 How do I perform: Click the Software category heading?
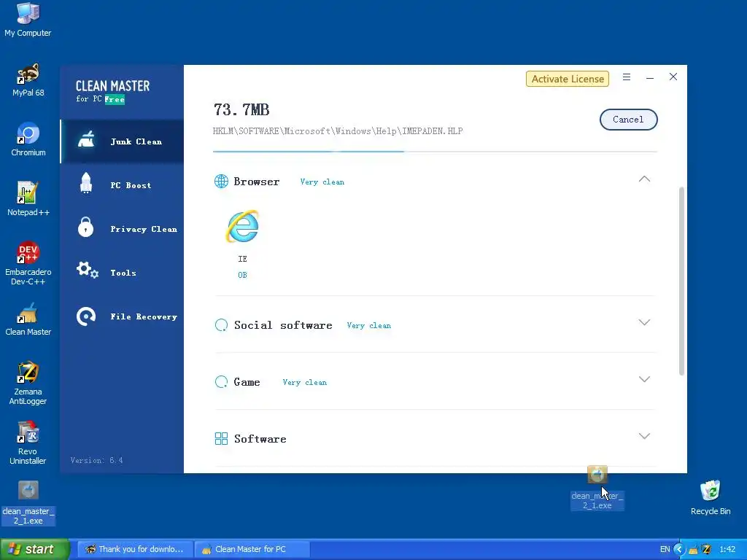coord(260,438)
